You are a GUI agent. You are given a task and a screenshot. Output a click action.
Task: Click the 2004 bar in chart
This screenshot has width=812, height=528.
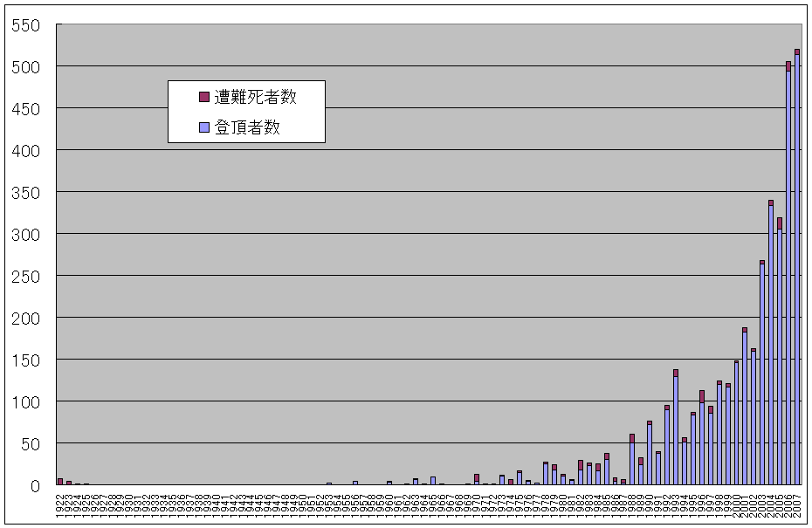coord(771,349)
